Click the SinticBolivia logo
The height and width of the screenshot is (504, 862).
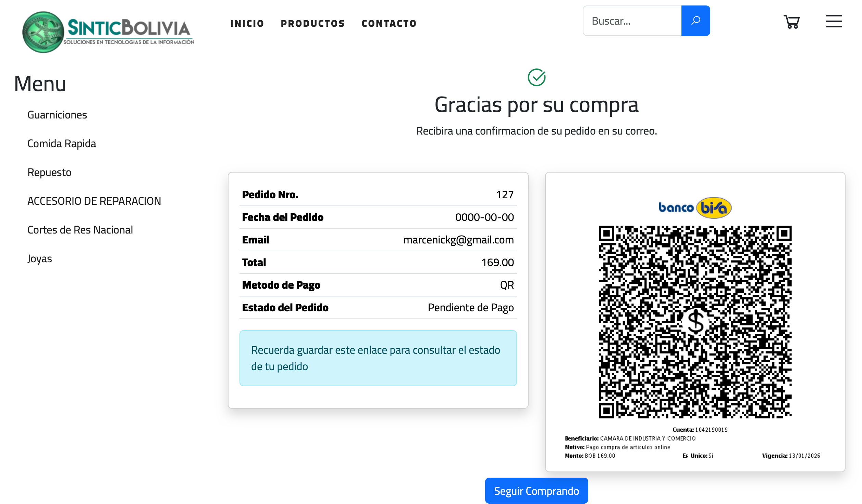[108, 32]
